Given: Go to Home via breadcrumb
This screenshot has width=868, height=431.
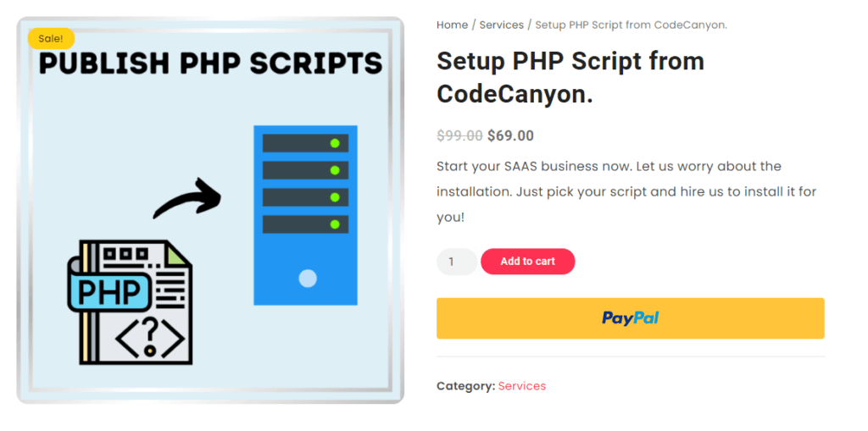Looking at the screenshot, I should tap(452, 25).
